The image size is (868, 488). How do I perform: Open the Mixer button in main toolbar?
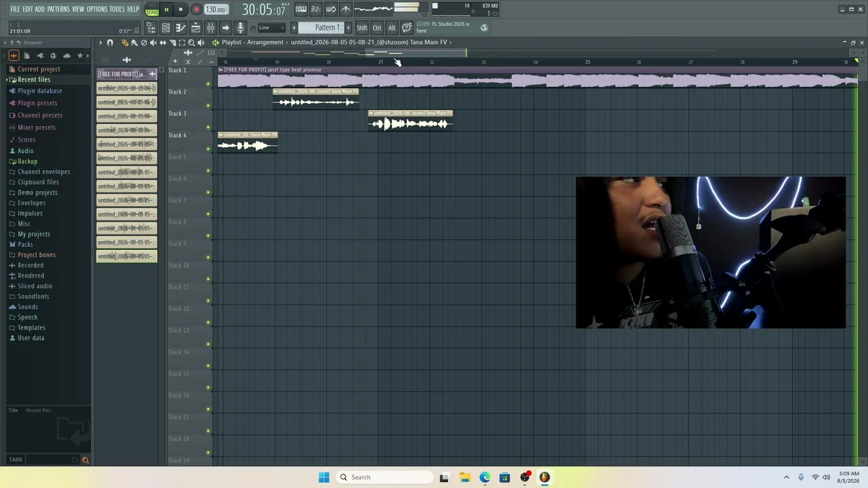click(211, 28)
